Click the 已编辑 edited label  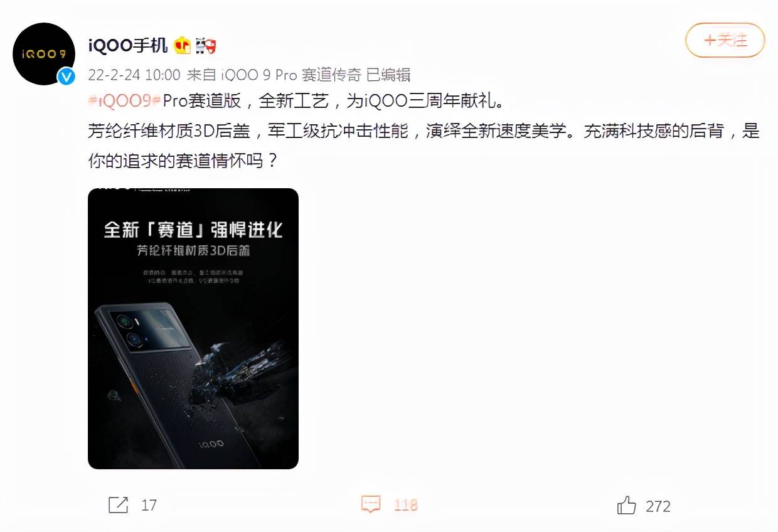pyautogui.click(x=388, y=75)
